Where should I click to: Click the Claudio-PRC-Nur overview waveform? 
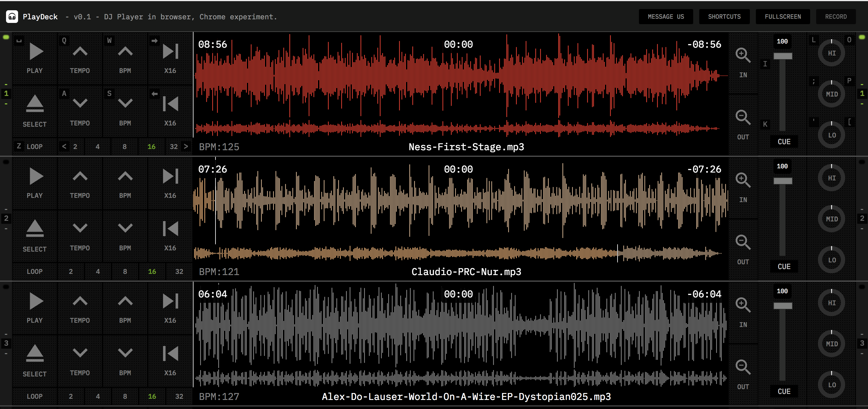pyautogui.click(x=458, y=253)
